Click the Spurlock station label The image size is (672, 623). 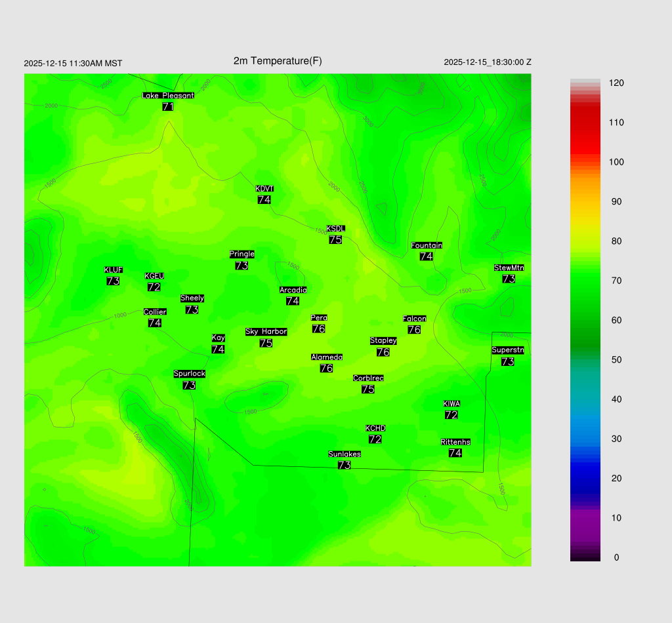coord(189,374)
